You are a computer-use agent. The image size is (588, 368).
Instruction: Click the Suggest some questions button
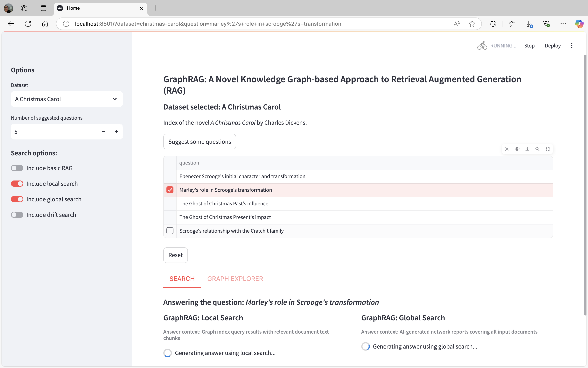(199, 142)
